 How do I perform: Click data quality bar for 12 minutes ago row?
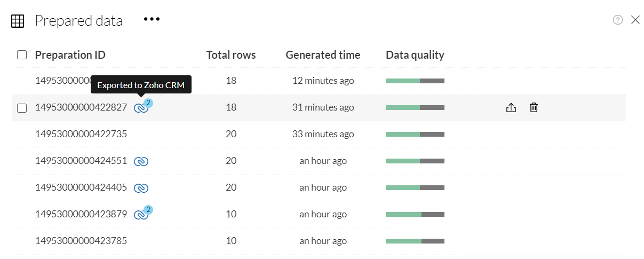pyautogui.click(x=415, y=81)
